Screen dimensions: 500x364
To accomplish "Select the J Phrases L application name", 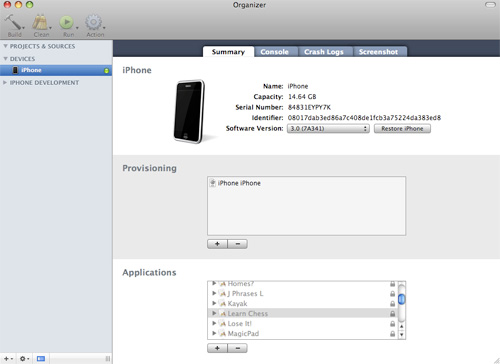I will pos(245,294).
